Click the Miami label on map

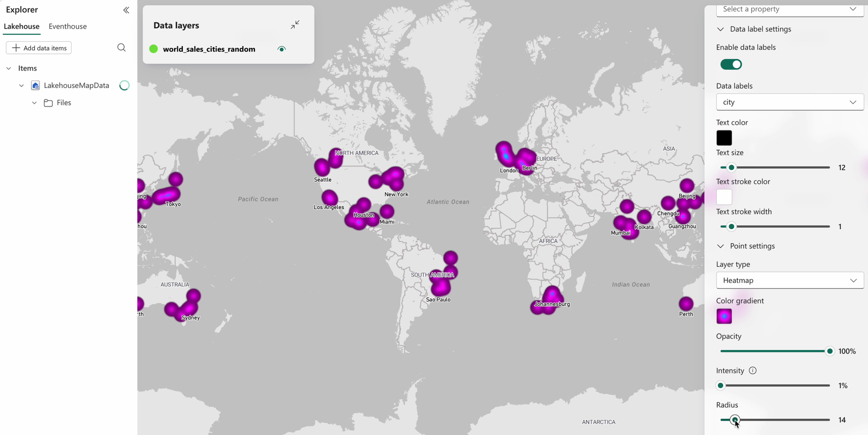pyautogui.click(x=387, y=222)
